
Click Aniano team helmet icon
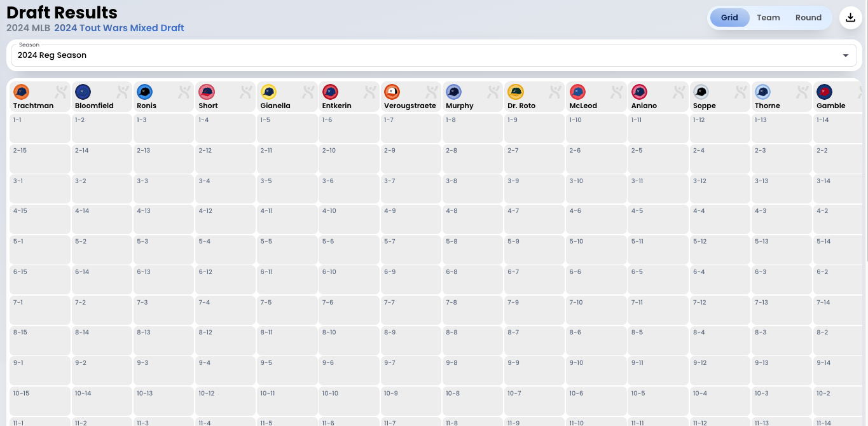coord(639,92)
